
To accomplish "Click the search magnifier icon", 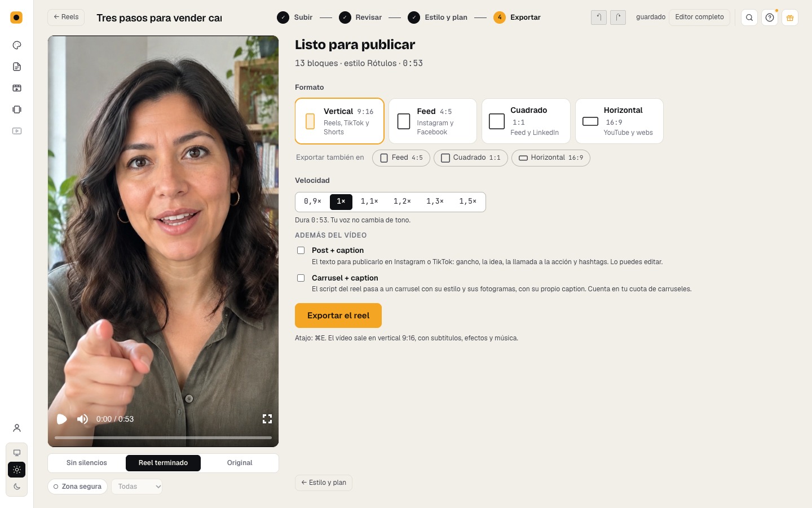I will point(749,17).
